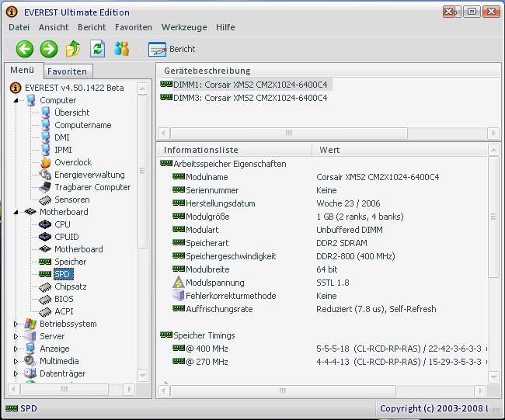Collapse the Computer tree node
Viewport: 505px width, 420px height.
coord(16,100)
